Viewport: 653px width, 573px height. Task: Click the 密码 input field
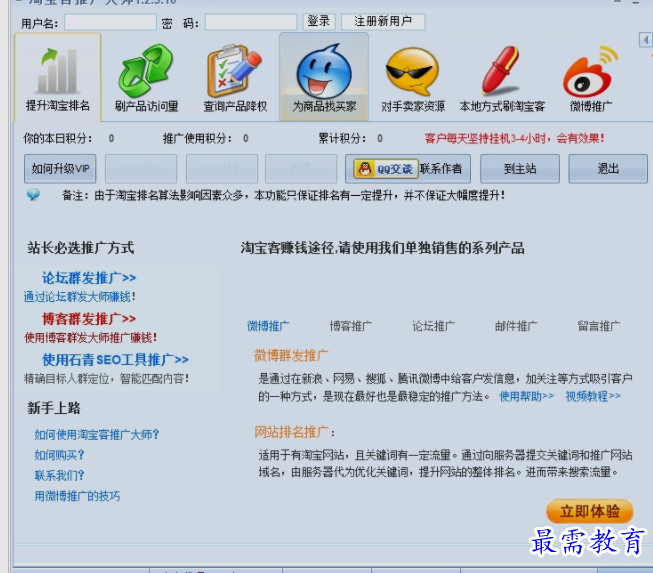tap(251, 22)
